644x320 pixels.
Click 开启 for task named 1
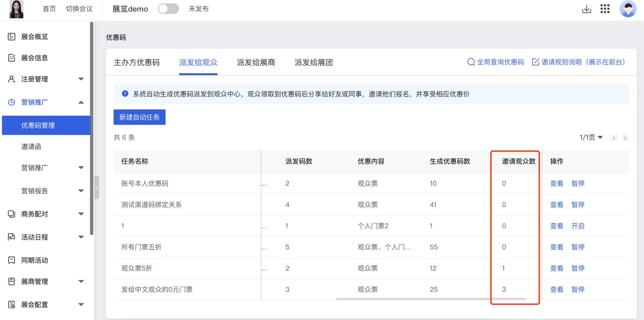pos(578,226)
